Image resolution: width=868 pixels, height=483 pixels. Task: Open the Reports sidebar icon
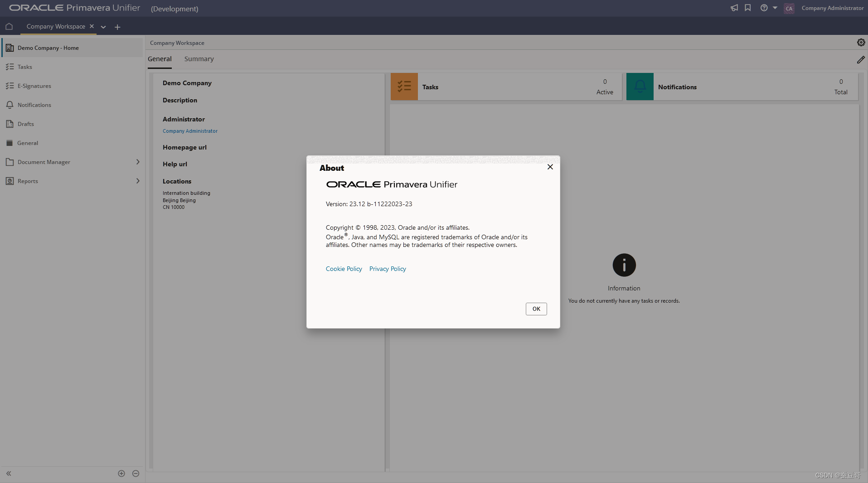point(10,181)
